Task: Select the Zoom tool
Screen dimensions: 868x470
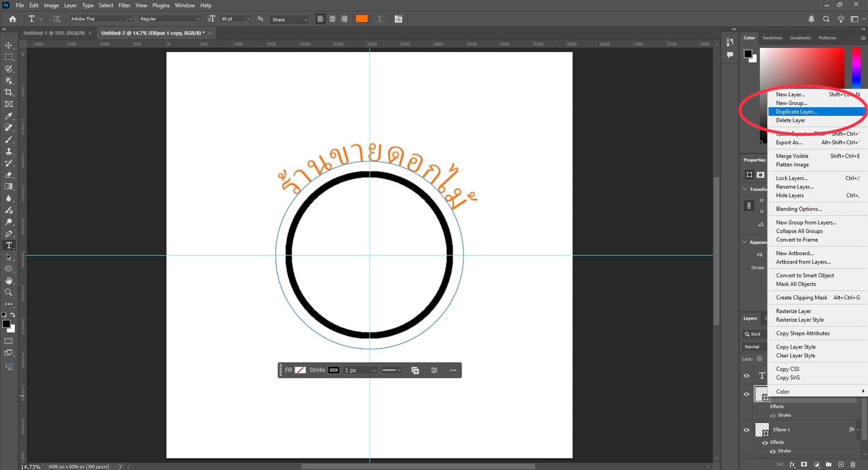Action: (x=8, y=292)
